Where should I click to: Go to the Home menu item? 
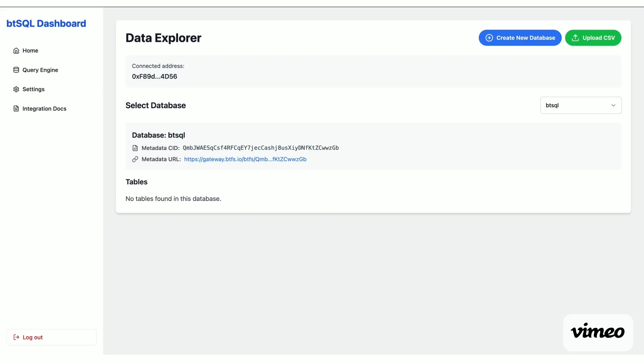pyautogui.click(x=30, y=51)
